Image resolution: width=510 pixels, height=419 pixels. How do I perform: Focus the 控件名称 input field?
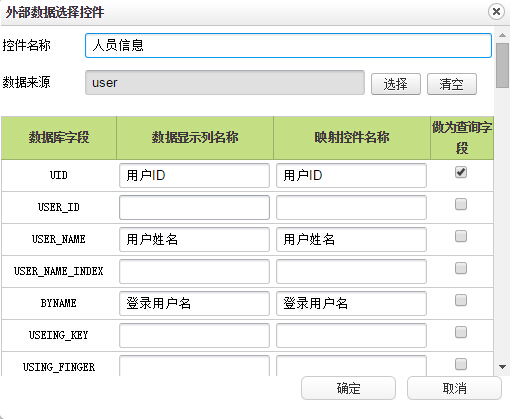pyautogui.click(x=288, y=45)
